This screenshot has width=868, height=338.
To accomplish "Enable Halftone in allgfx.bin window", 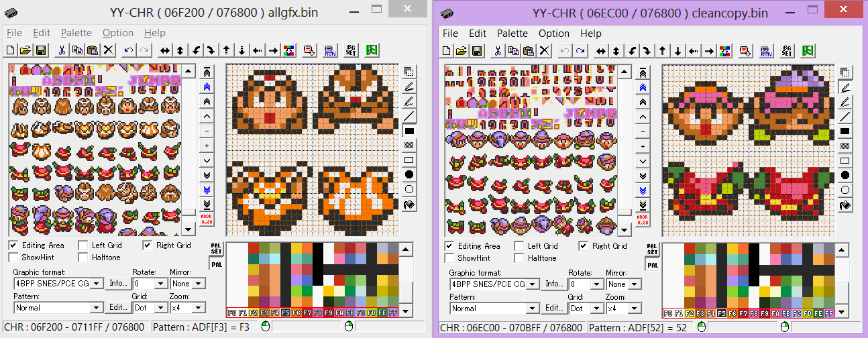I will 99,257.
